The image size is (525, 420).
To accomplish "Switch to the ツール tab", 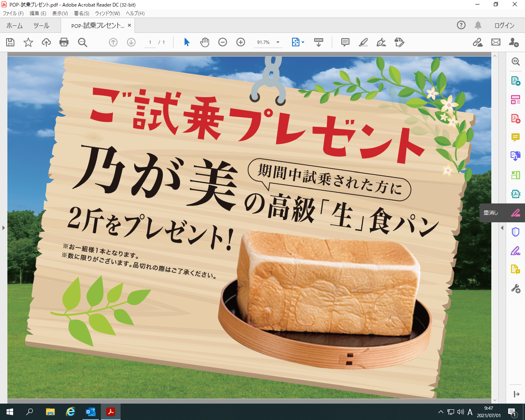I will pos(41,25).
